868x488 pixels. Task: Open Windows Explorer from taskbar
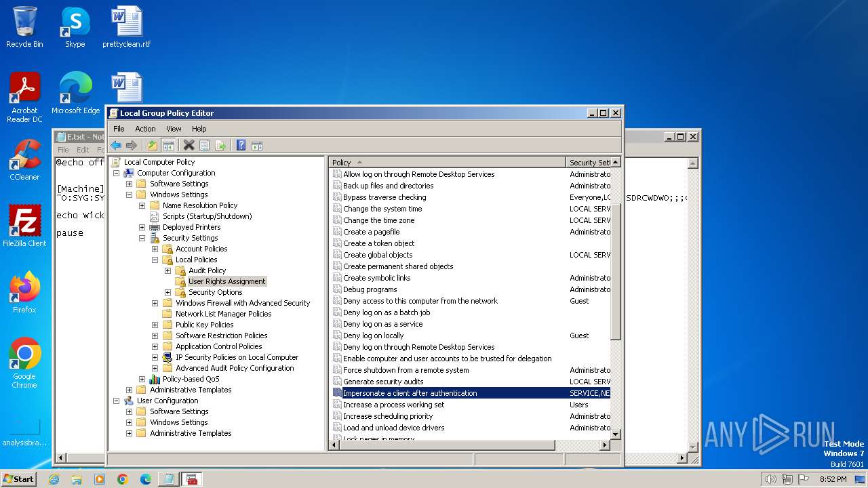pyautogui.click(x=77, y=479)
